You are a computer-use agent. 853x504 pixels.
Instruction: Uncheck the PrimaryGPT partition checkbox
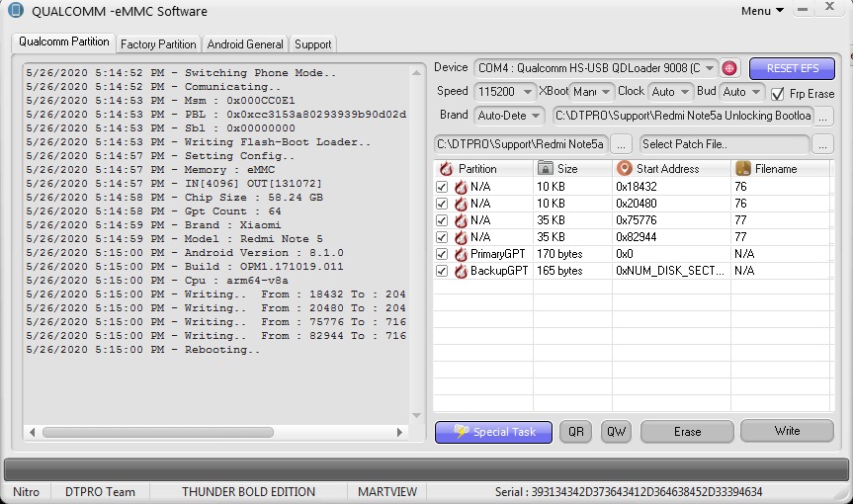[x=442, y=254]
